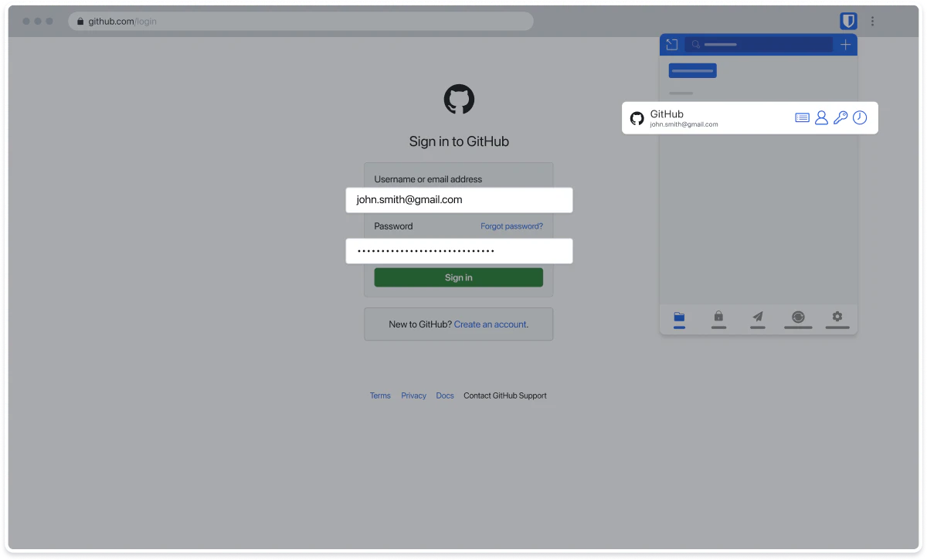Open Bitwarden Settings via gear icon
The image size is (927, 560).
coord(837,319)
